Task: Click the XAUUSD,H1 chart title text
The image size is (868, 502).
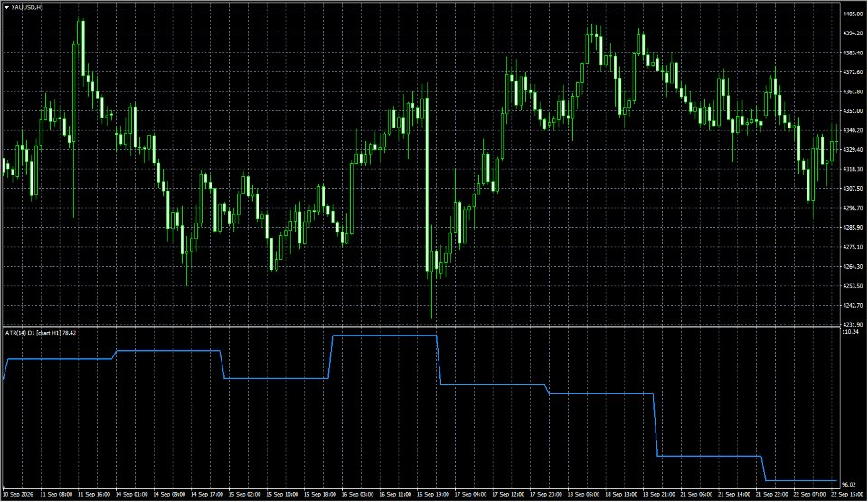Action: tap(27, 8)
